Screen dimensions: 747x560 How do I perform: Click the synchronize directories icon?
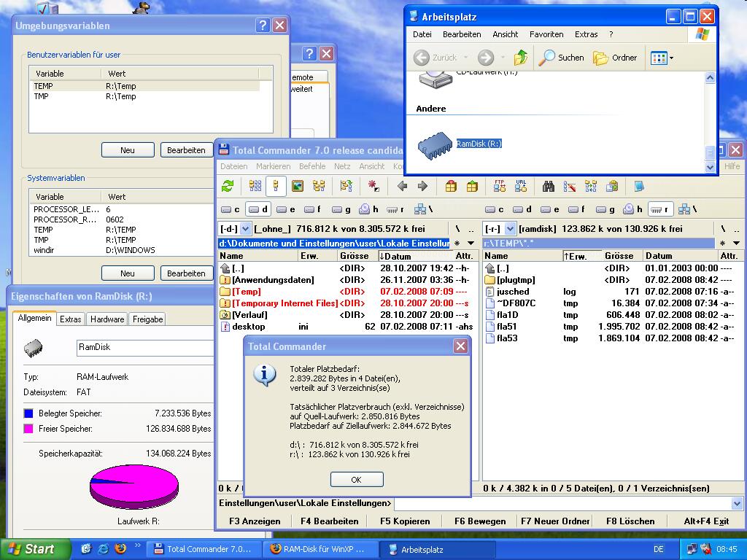pyautogui.click(x=591, y=186)
